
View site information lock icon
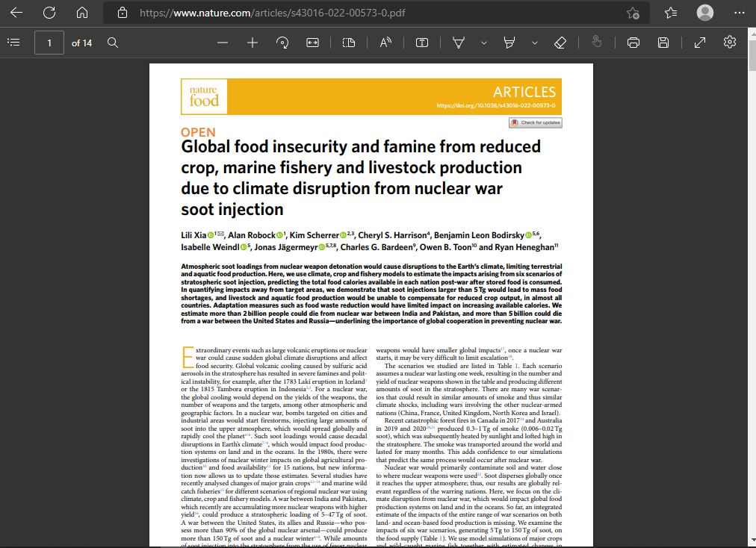pyautogui.click(x=123, y=13)
